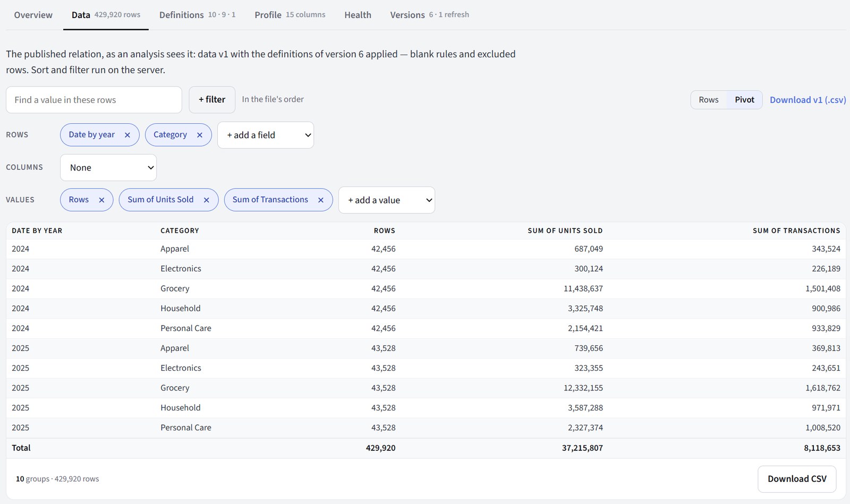850x504 pixels.
Task: Open the Overview tab
Action: point(33,15)
